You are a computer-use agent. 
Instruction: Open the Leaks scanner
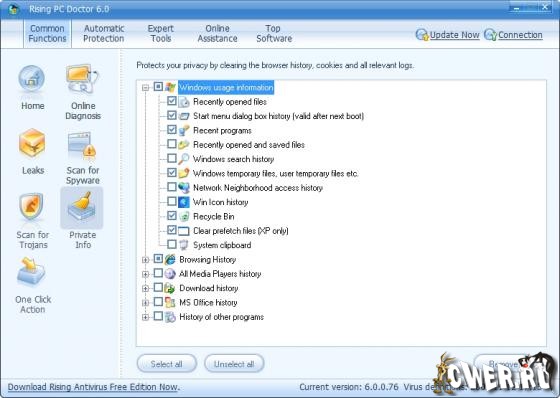point(32,143)
